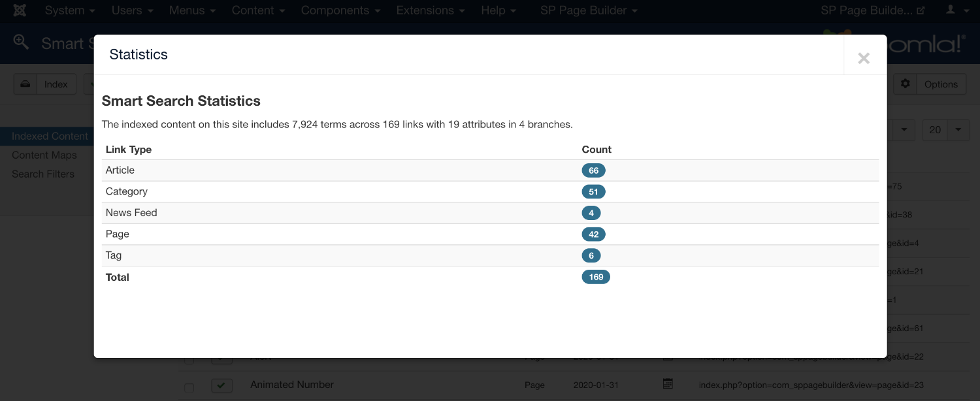
Task: Open the SP Page Builder menu
Action: tap(589, 10)
